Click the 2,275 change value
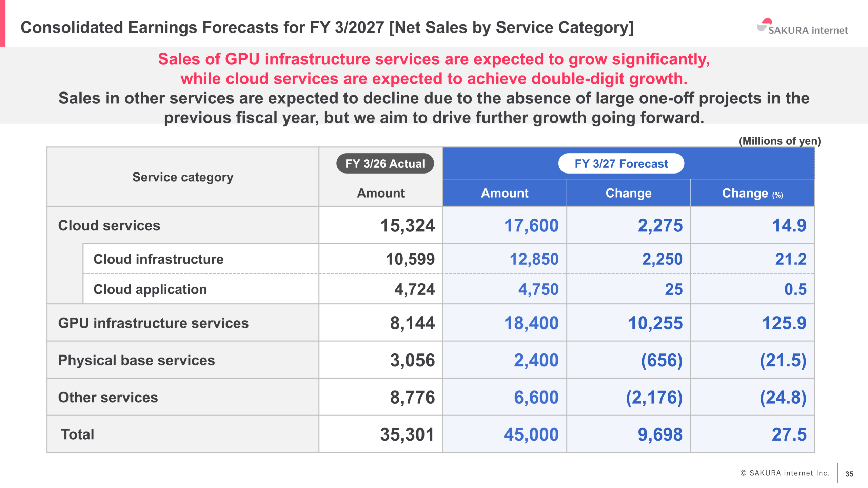The height and width of the screenshot is (488, 868). click(660, 226)
